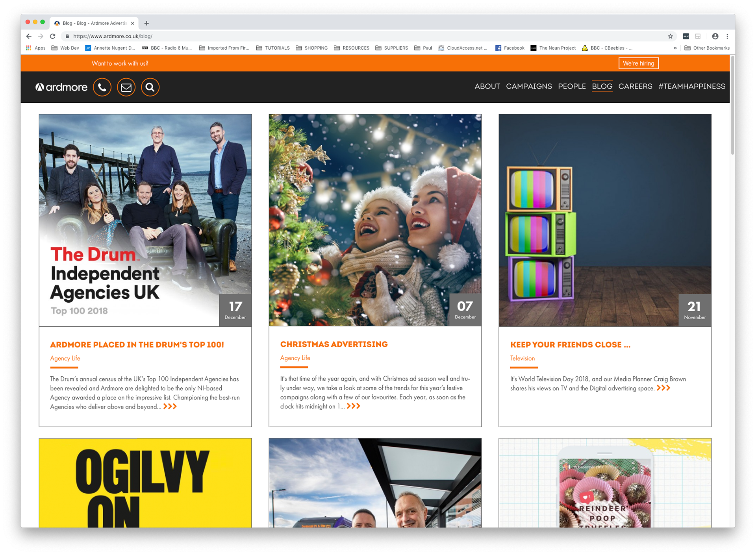Open the Chrome profile avatar icon
This screenshot has width=756, height=555.
click(715, 36)
